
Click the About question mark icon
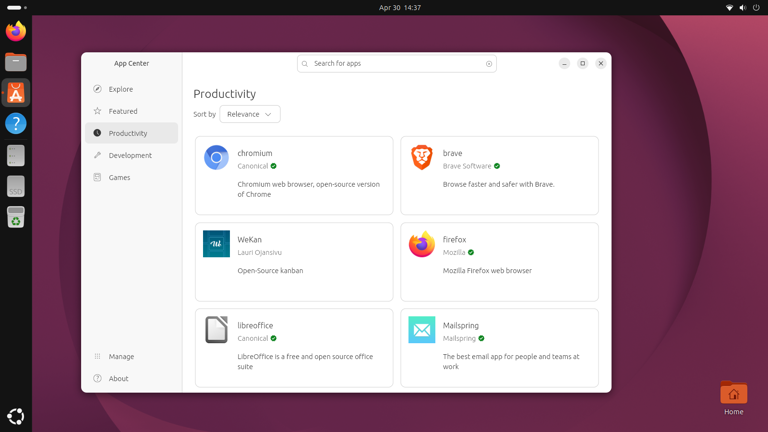(97, 378)
